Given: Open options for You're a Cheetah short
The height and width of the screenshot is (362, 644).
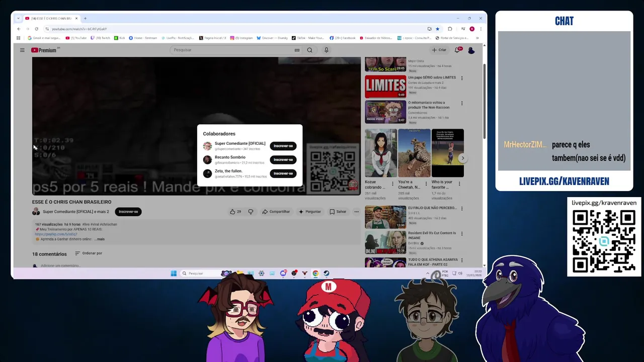Looking at the screenshot, I should click(426, 184).
